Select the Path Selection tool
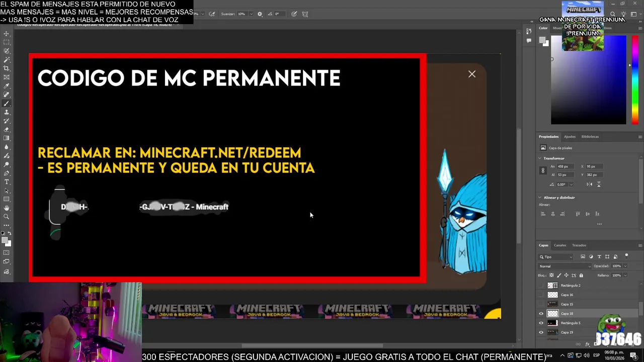644x362 pixels. tap(7, 191)
